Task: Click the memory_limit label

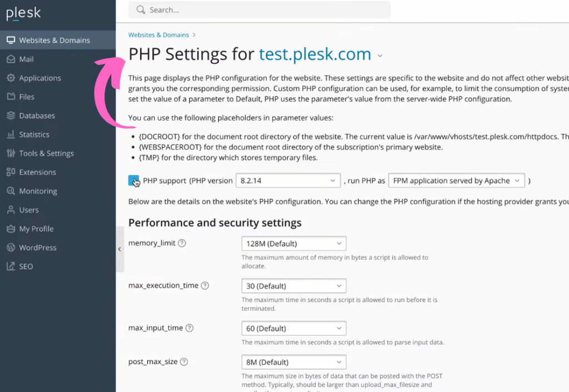Action: click(152, 243)
